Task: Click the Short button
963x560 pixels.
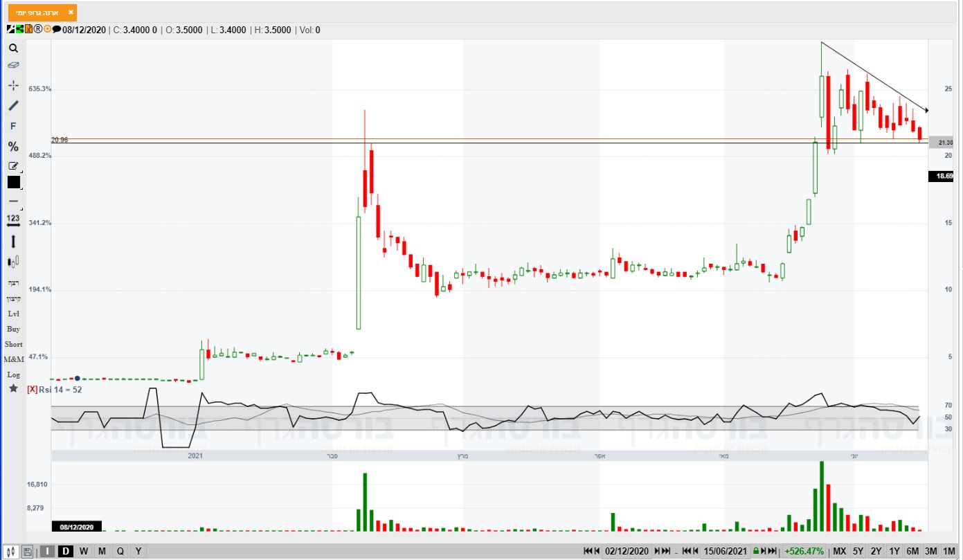Action: click(x=14, y=344)
